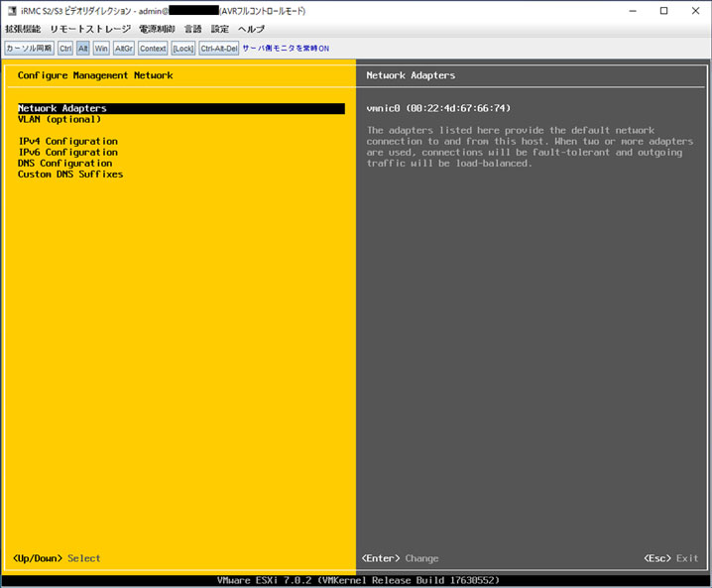Click the サーバ側モニタを常時ON link
This screenshot has width=712, height=588.
(x=286, y=49)
